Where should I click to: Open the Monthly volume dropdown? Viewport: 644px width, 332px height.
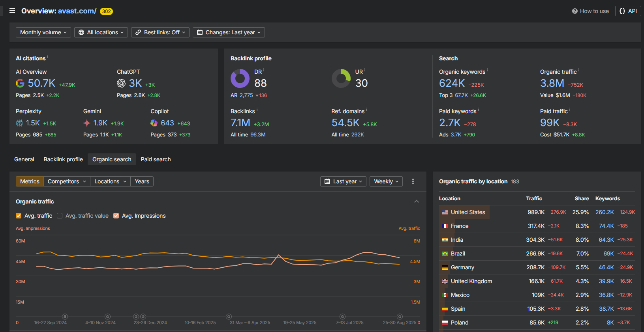coord(43,32)
